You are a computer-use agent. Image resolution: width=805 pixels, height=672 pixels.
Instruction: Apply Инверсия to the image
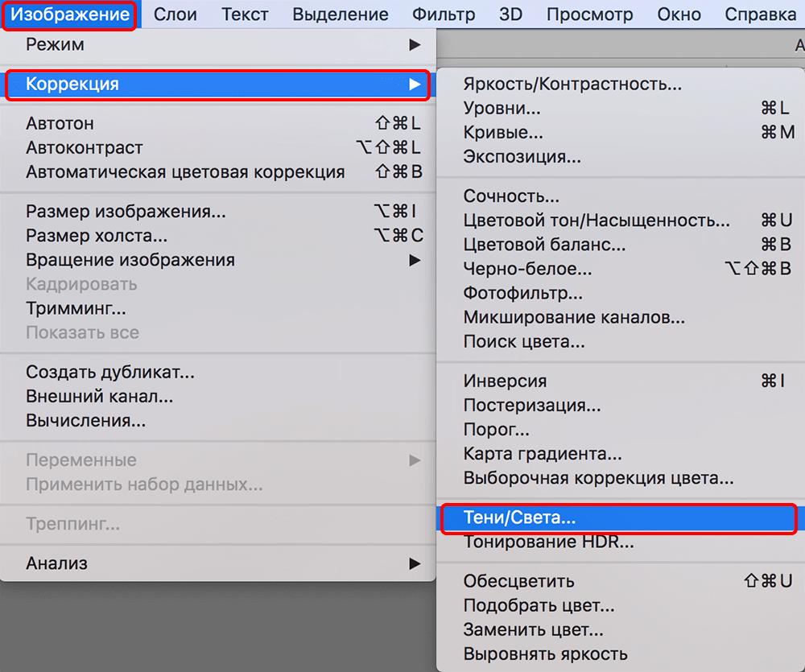[x=505, y=381]
